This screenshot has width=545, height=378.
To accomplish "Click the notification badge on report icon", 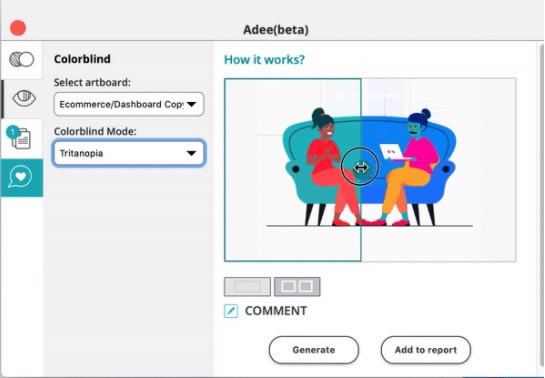I will coord(13,132).
